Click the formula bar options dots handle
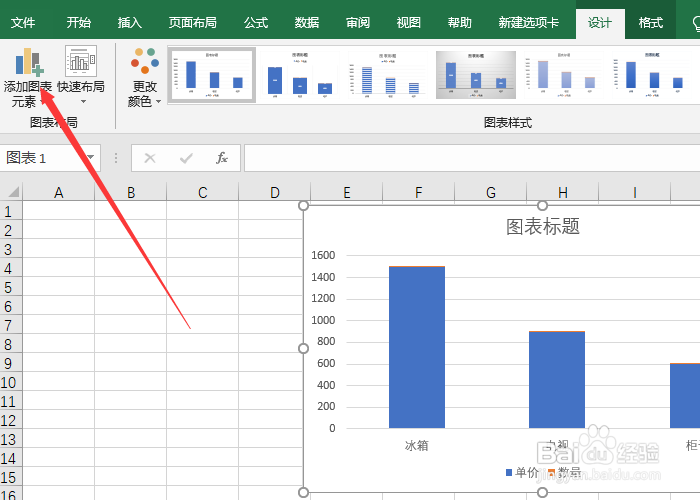 coord(116,158)
